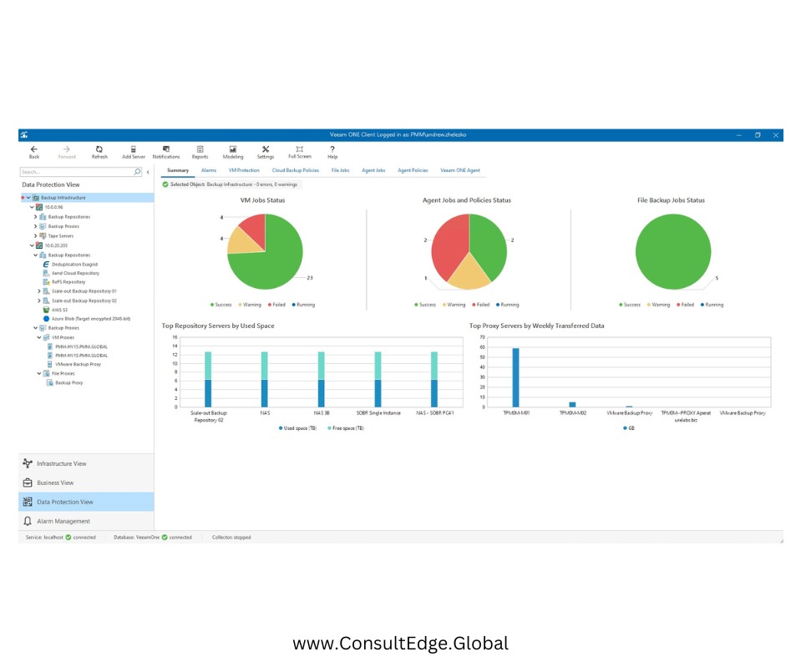801x672 pixels.
Task: Launch Modeling from the toolbar
Action: pyautogui.click(x=233, y=149)
